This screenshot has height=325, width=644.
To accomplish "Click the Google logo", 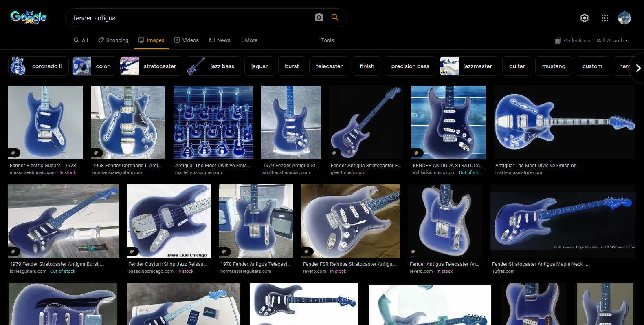I will 29,17.
